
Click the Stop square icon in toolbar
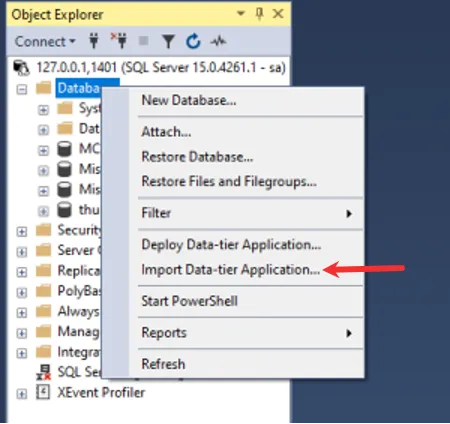(x=144, y=41)
